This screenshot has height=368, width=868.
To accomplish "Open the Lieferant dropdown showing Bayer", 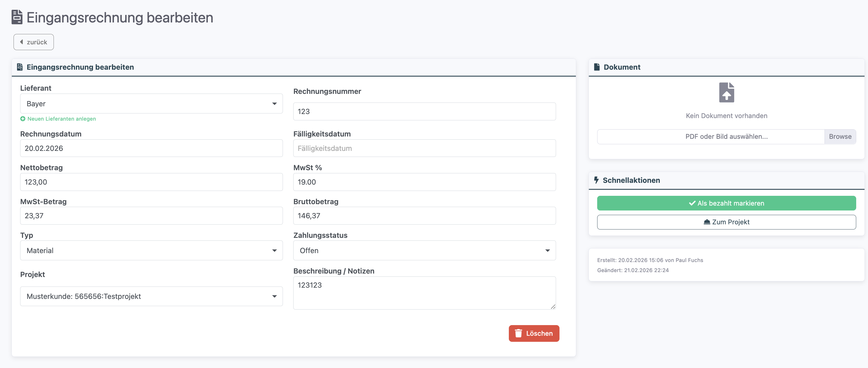I will 151,103.
